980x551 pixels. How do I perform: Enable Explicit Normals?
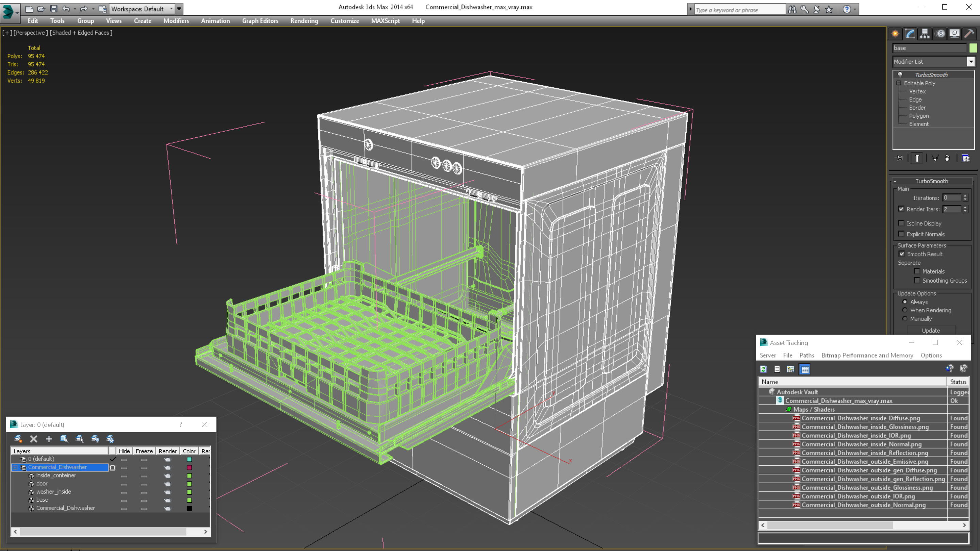coord(901,234)
